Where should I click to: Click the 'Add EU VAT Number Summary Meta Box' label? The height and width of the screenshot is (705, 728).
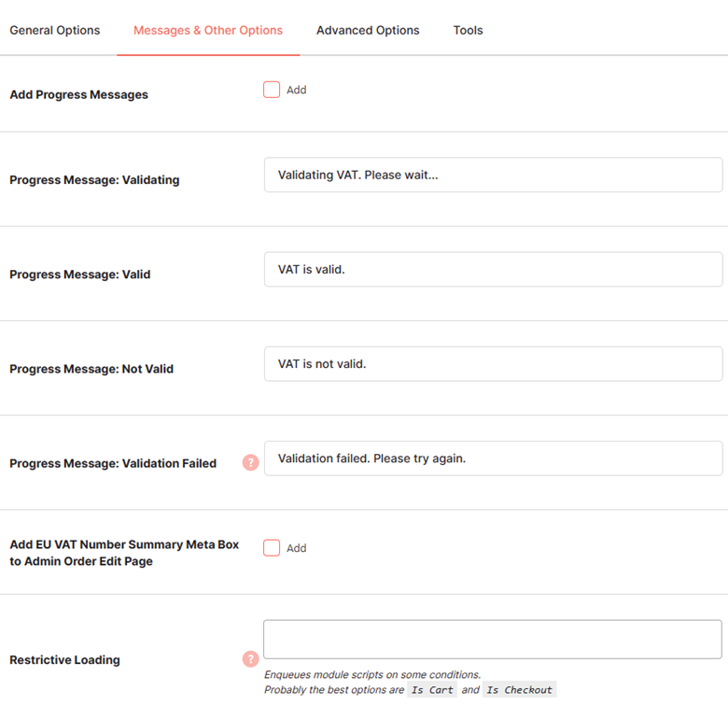click(124, 553)
